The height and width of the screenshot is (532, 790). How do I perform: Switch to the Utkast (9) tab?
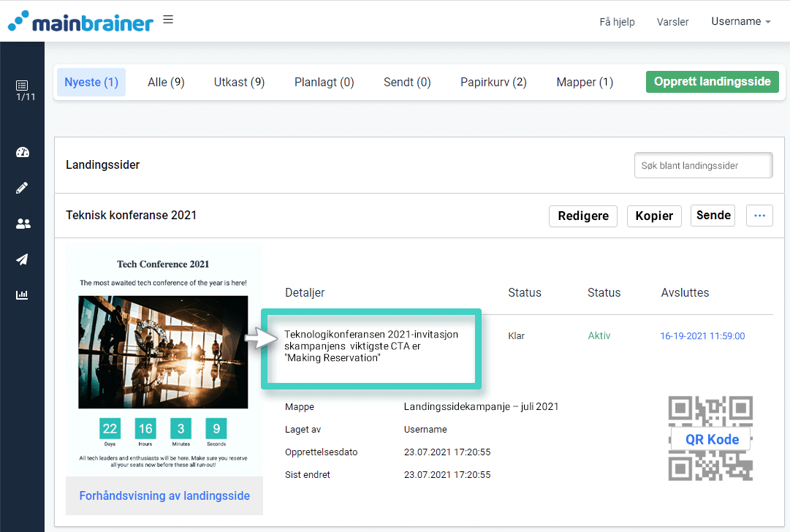coord(239,83)
